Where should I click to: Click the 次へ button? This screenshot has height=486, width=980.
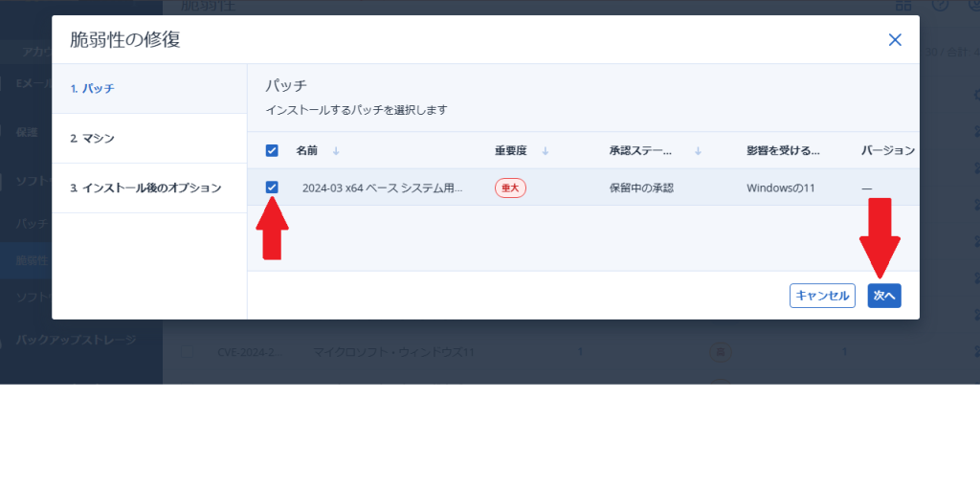(x=884, y=296)
